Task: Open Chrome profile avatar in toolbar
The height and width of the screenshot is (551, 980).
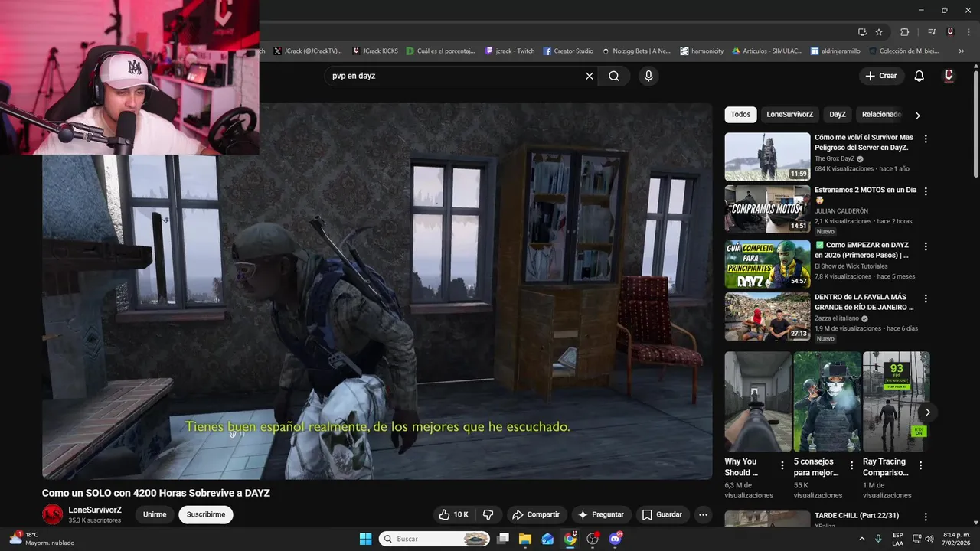Action: [x=950, y=32]
